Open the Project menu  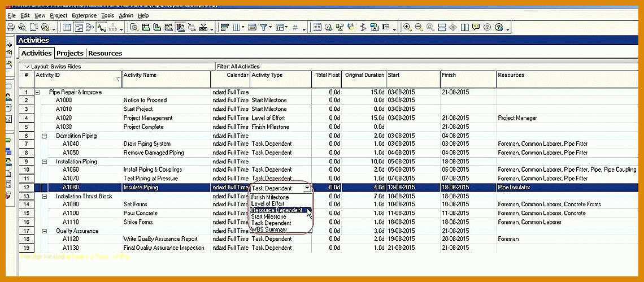coord(58,16)
